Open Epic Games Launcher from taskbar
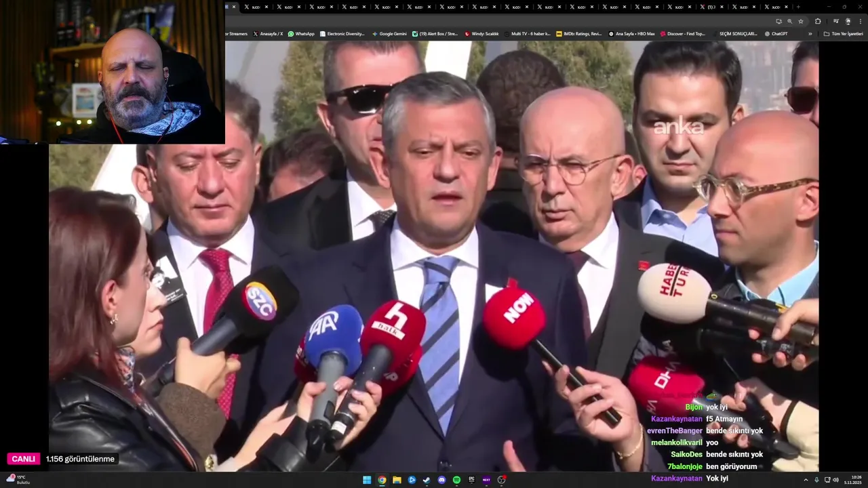Viewport: 868px width, 488px height. pyautogui.click(x=471, y=480)
